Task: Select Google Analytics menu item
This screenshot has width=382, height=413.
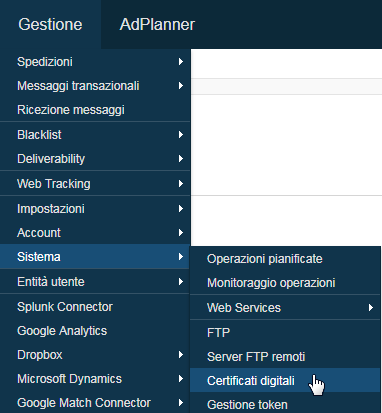Action: point(95,331)
